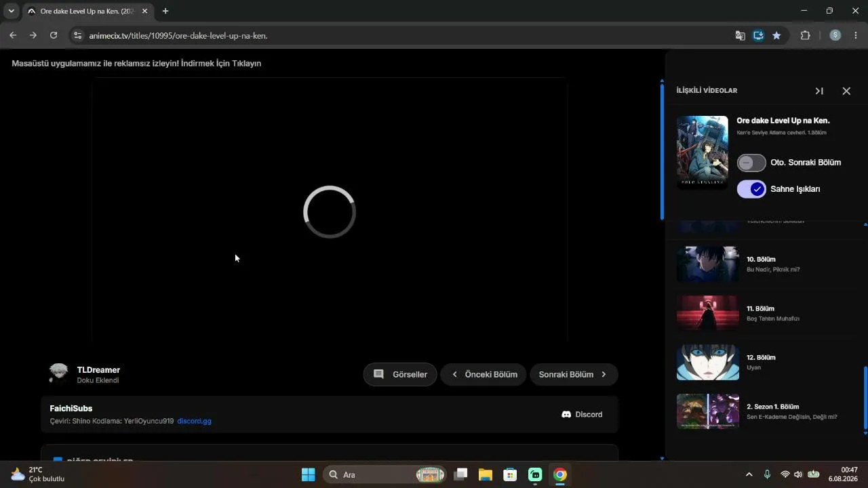Open the 12. Bölüm episode thumbnail
The width and height of the screenshot is (868, 488).
tap(708, 363)
